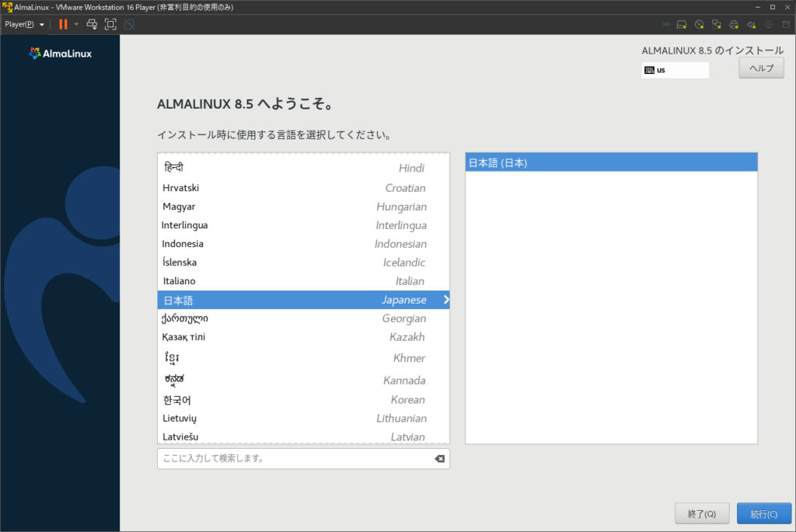The width and height of the screenshot is (796, 532).
Task: Select 한국어 (Korean) language
Action: (304, 400)
